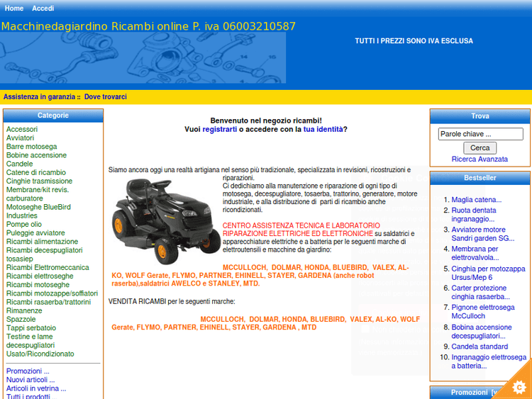Click the Nuovi articoli link
Screen dimensions: 532x399
pyautogui.click(x=30, y=380)
